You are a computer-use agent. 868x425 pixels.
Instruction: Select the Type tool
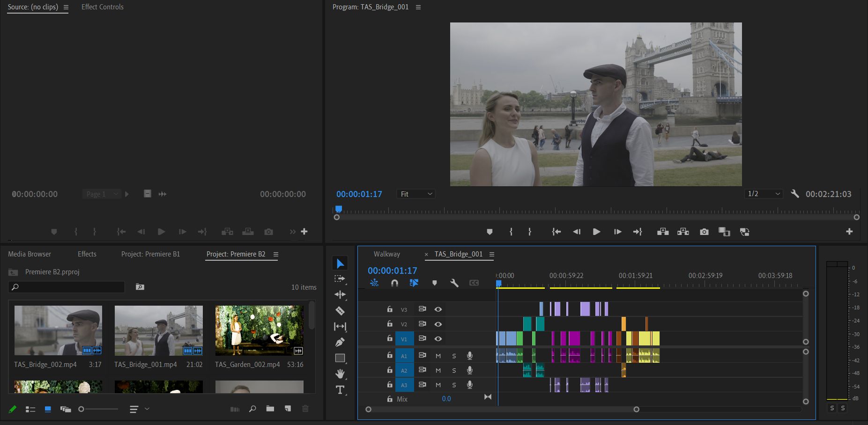(x=340, y=390)
